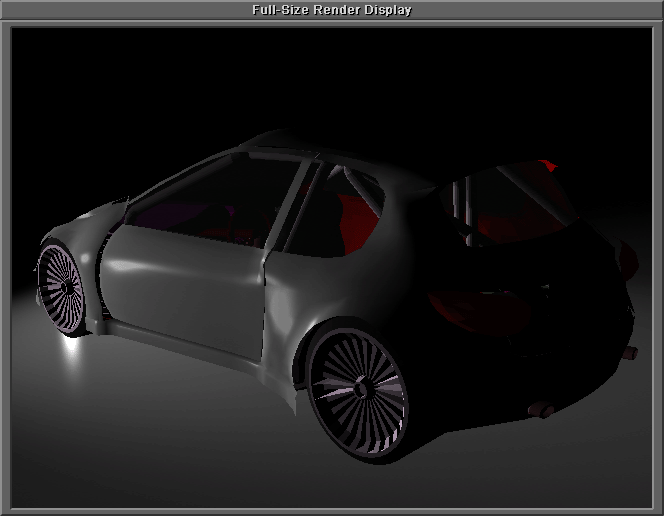
Task: Click the front wheel of the rendered car
Action: [62, 285]
